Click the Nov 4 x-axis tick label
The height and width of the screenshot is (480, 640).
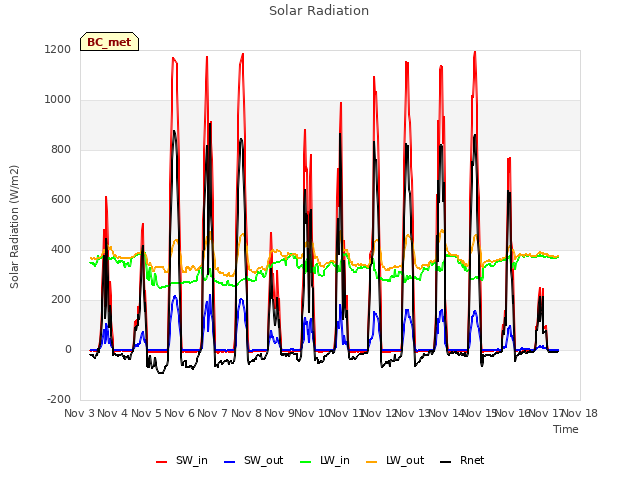tap(113, 413)
